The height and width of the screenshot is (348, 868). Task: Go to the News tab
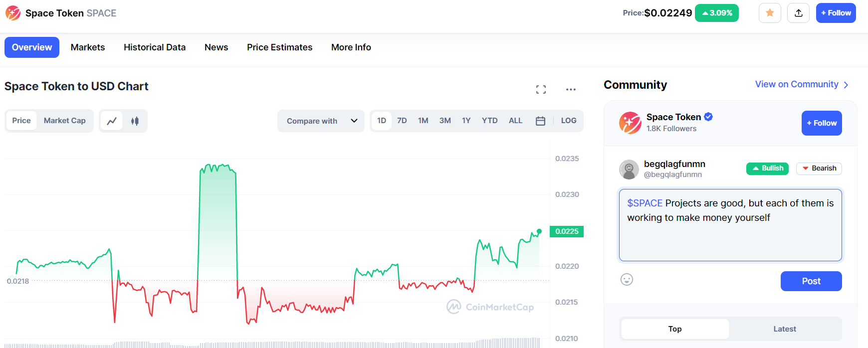click(217, 47)
